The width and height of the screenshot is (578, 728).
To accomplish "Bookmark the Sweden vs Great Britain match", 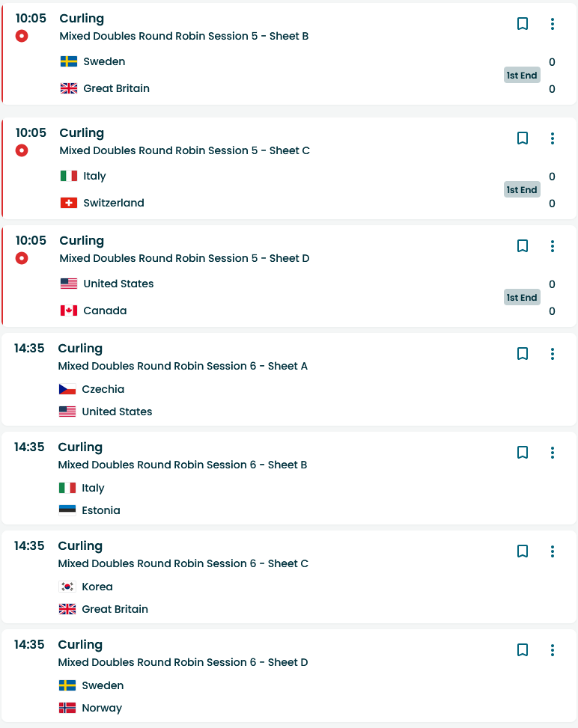I will pos(523,24).
